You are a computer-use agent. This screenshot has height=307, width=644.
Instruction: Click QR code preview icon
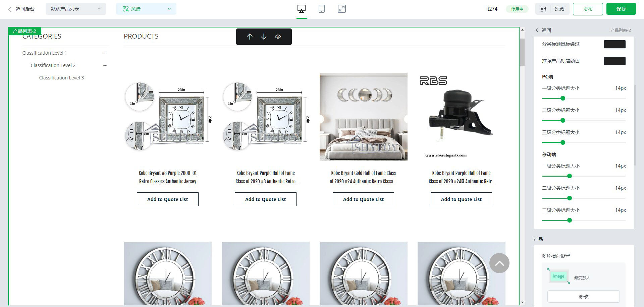pos(543,9)
